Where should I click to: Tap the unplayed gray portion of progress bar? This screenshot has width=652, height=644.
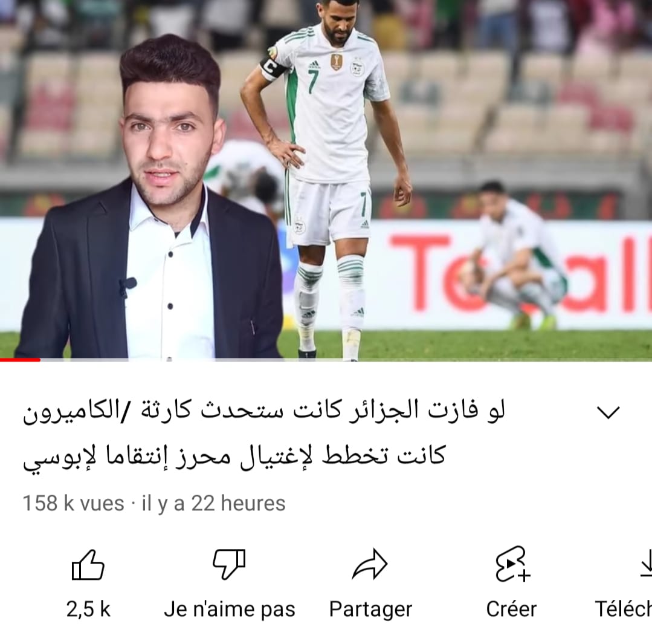346,359
